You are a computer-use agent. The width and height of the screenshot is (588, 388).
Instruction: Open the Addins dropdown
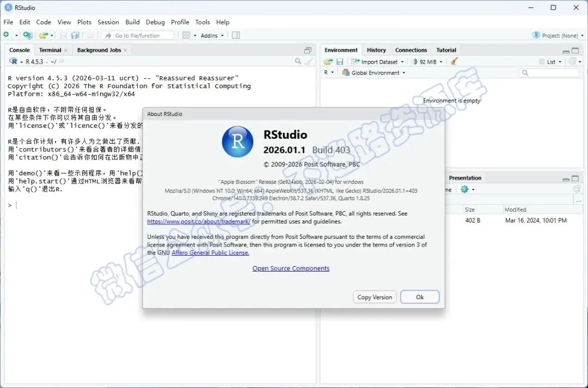click(x=212, y=35)
